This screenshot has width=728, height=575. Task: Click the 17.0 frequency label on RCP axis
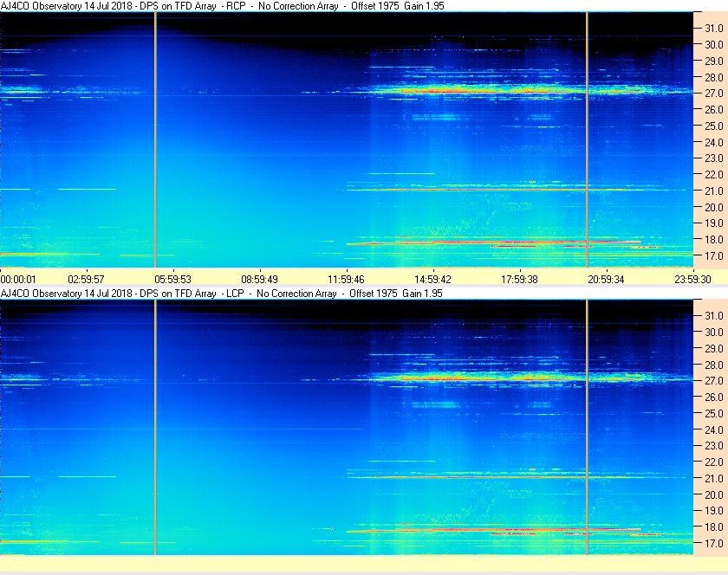pyautogui.click(x=713, y=255)
